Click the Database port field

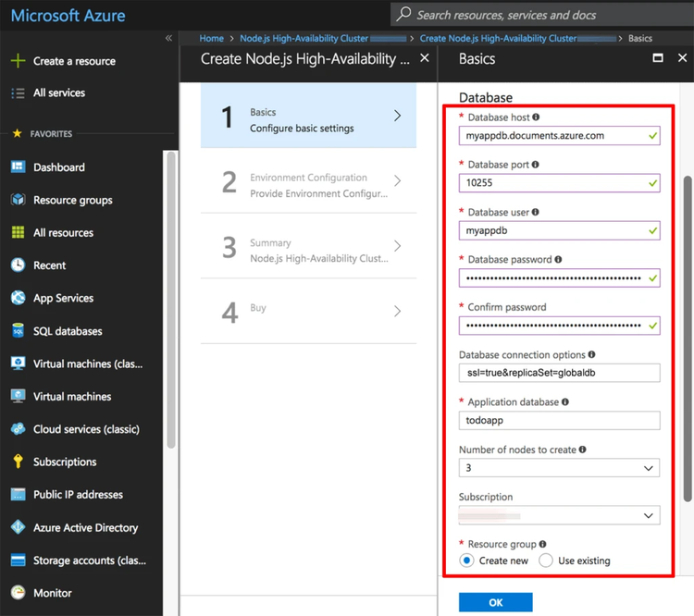(x=559, y=183)
